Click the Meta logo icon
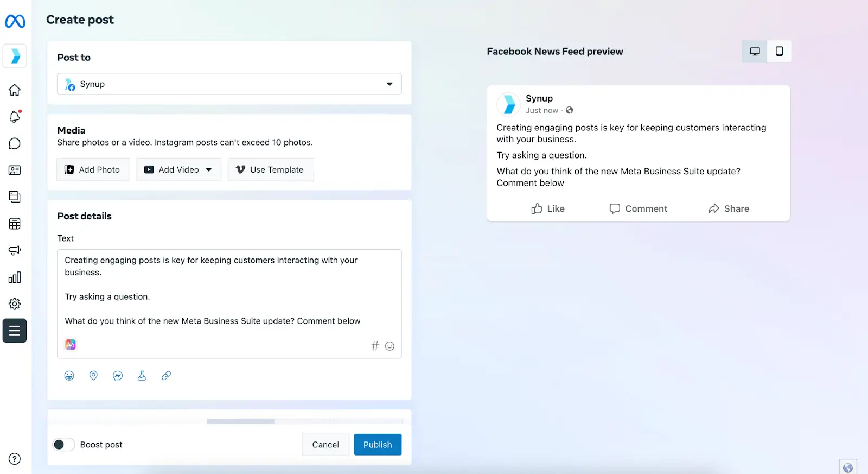This screenshot has height=474, width=868. coord(15,21)
